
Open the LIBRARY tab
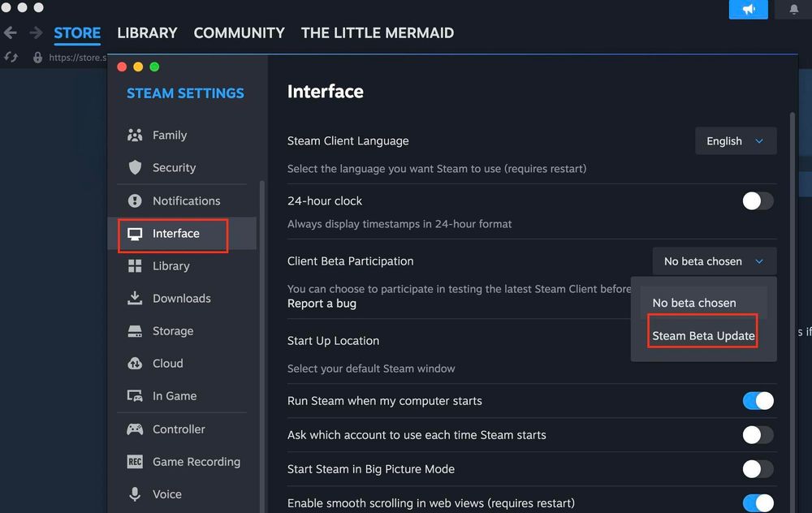pos(147,32)
